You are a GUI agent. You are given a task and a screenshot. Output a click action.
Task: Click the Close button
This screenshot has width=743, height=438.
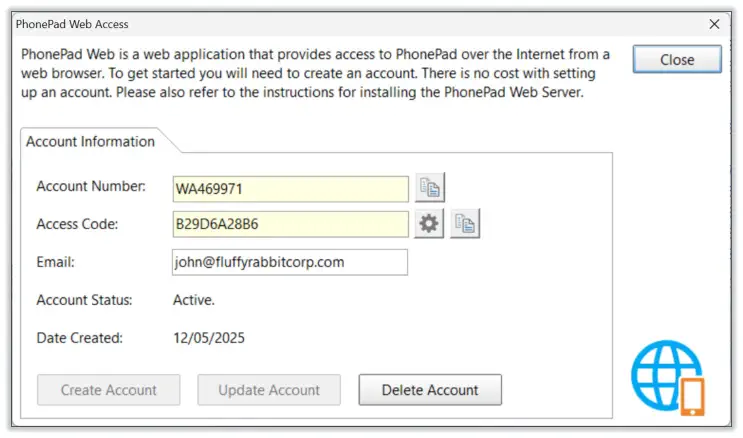(x=677, y=60)
